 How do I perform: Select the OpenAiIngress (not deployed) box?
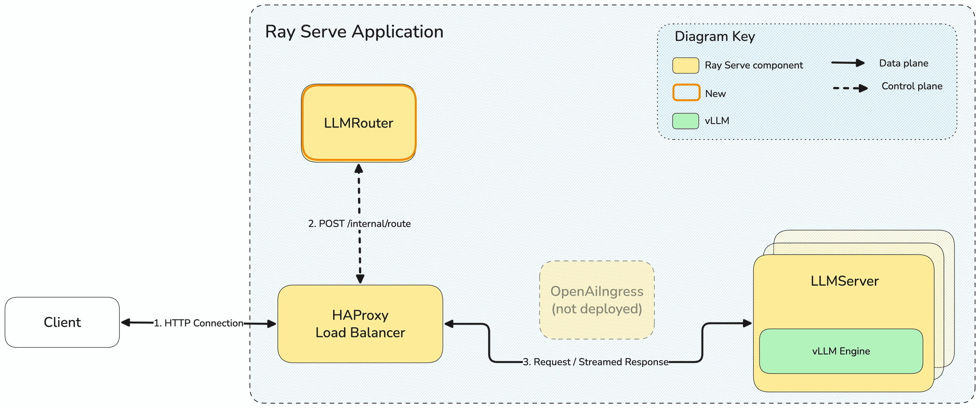pyautogui.click(x=597, y=300)
